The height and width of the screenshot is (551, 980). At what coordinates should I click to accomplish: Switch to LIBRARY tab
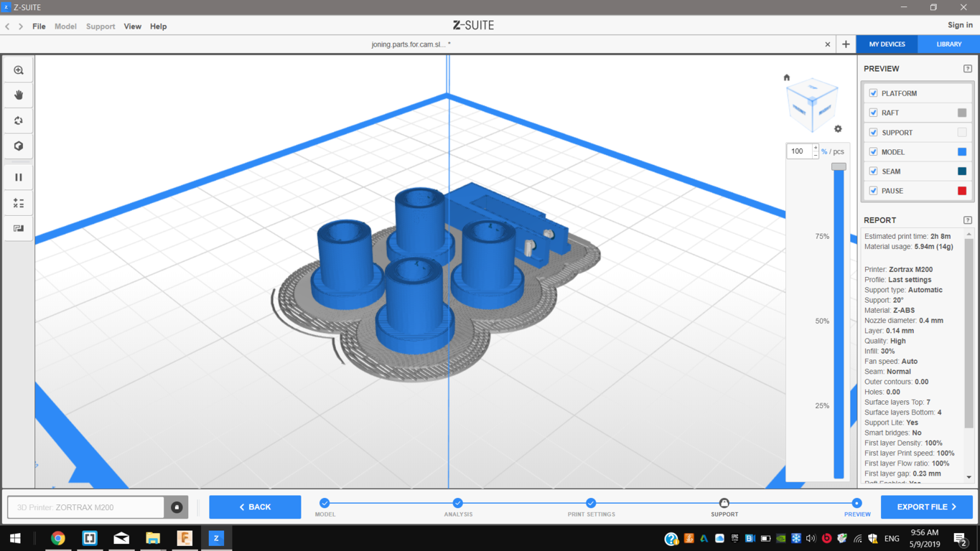pos(948,44)
